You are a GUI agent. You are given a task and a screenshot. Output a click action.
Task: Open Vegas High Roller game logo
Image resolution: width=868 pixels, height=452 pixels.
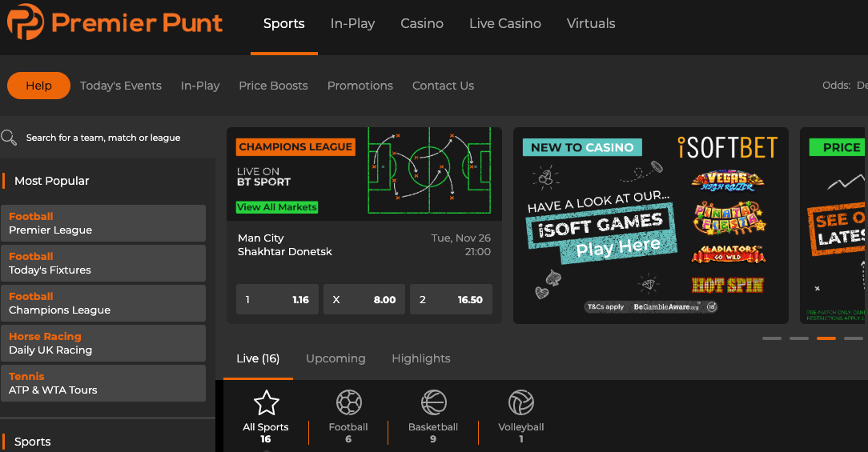click(727, 181)
